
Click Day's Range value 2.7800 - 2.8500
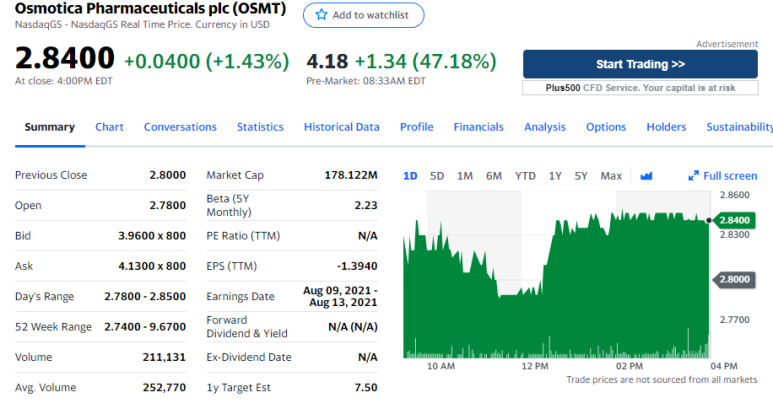(x=145, y=297)
